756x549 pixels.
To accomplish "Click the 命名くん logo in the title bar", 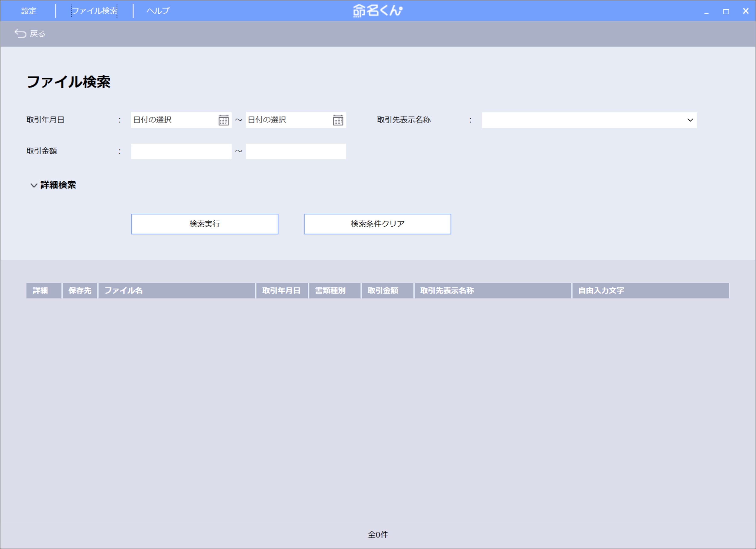I will [x=378, y=11].
